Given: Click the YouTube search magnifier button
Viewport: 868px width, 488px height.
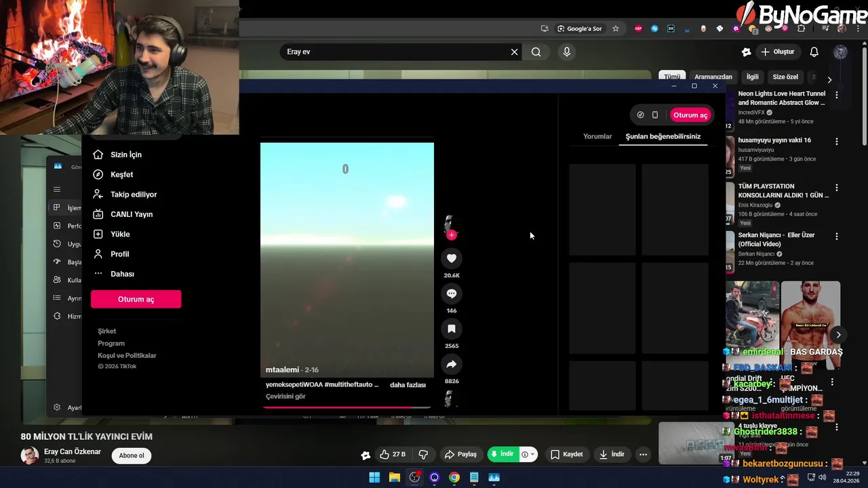Looking at the screenshot, I should [x=536, y=52].
